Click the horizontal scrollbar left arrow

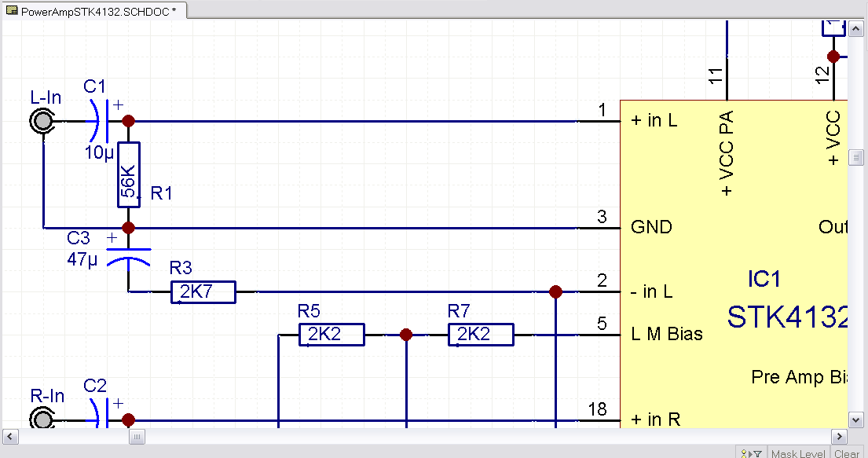tap(10, 437)
